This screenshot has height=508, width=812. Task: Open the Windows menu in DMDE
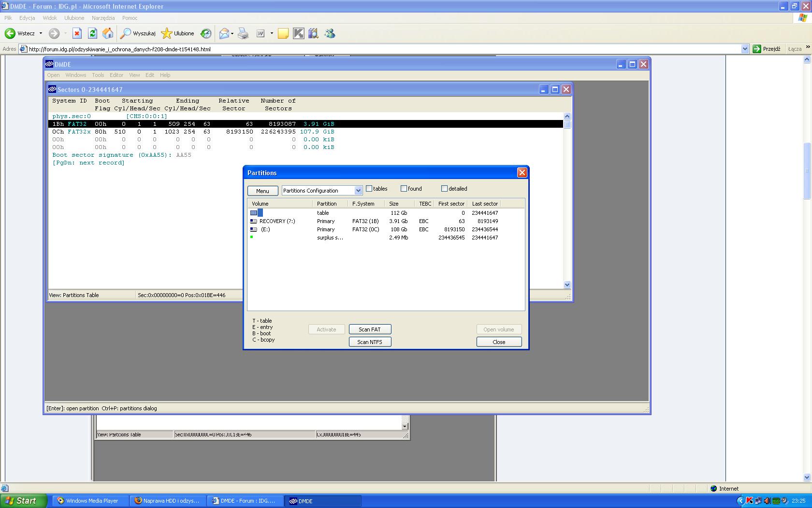click(76, 75)
